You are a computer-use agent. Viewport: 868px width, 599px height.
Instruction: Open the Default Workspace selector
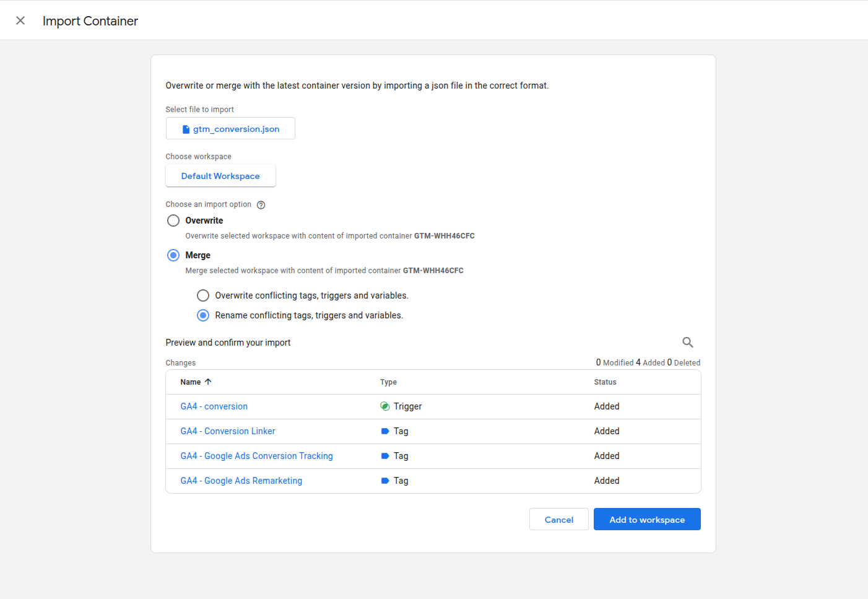coord(220,175)
